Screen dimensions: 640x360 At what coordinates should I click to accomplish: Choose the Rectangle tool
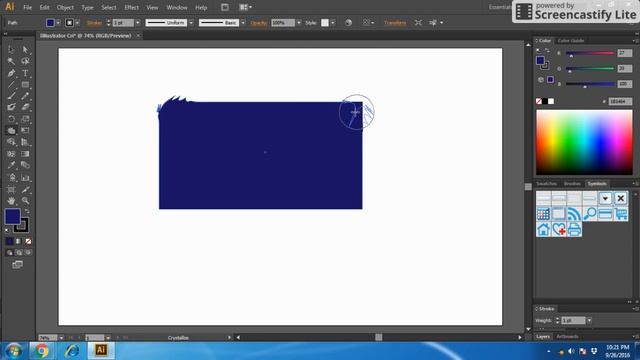point(25,84)
